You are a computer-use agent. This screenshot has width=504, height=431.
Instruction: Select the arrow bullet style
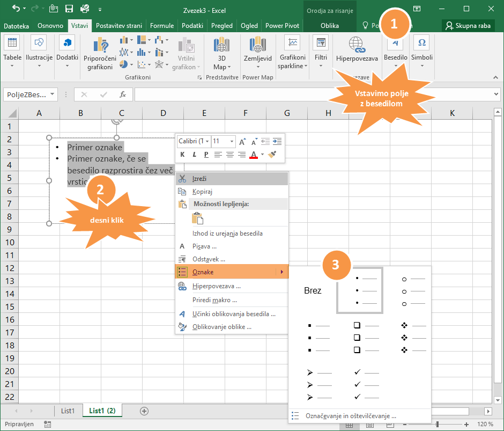click(x=318, y=385)
